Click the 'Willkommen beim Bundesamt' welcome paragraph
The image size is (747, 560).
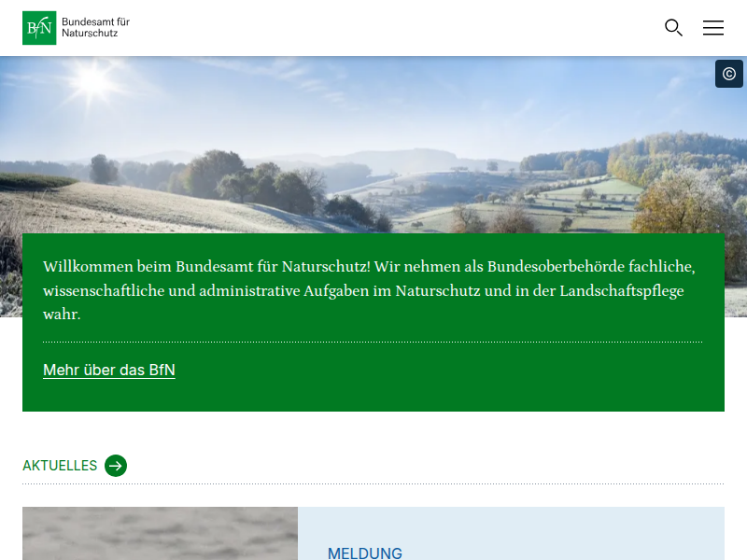[x=369, y=290]
